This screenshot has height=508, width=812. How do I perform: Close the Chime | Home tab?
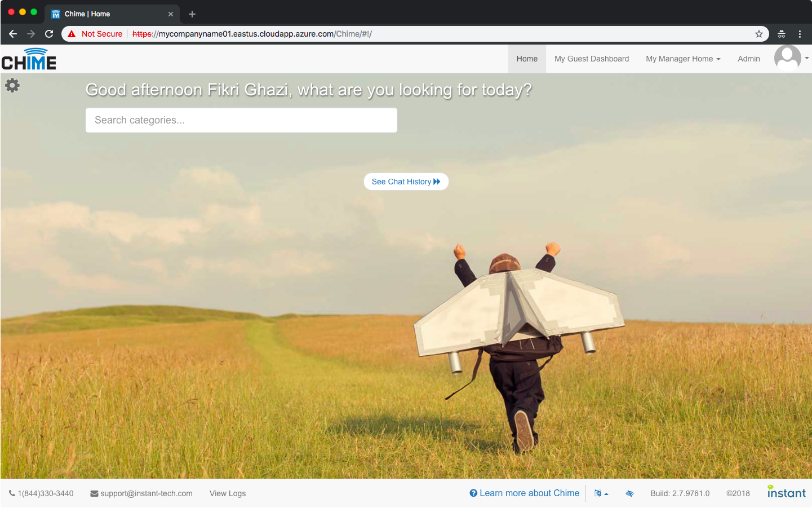tap(171, 14)
